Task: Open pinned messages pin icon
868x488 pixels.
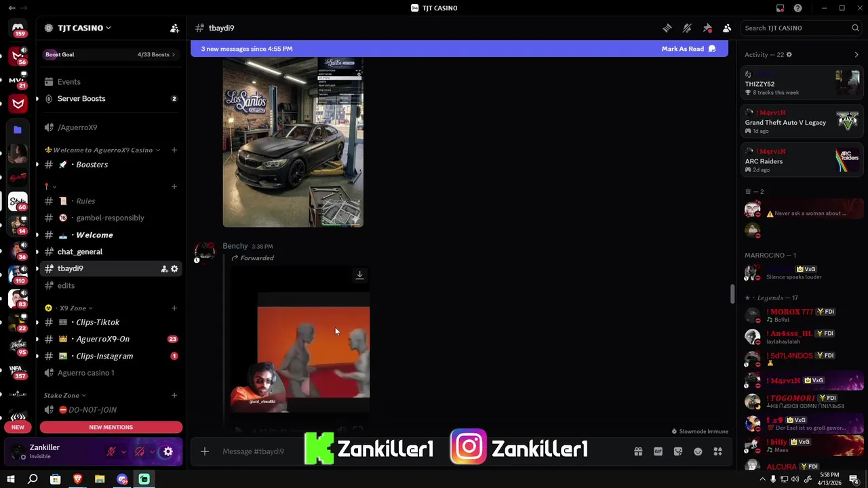Action: click(x=707, y=28)
